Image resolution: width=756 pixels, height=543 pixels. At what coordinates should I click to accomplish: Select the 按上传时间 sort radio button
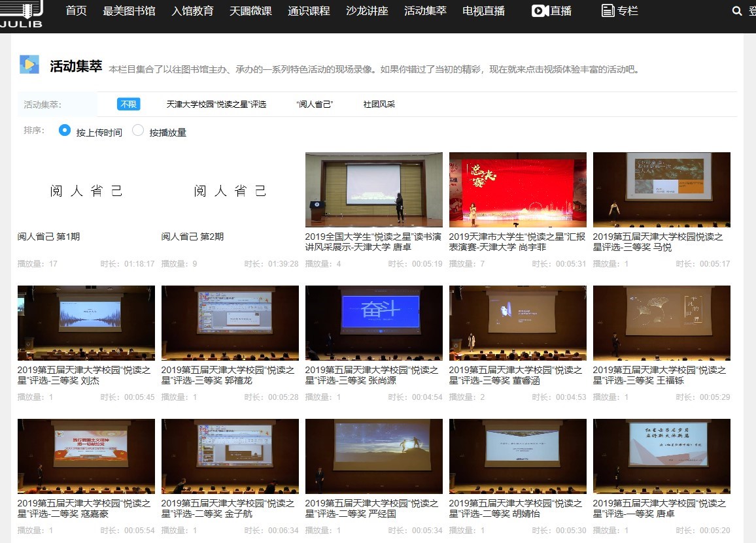65,131
